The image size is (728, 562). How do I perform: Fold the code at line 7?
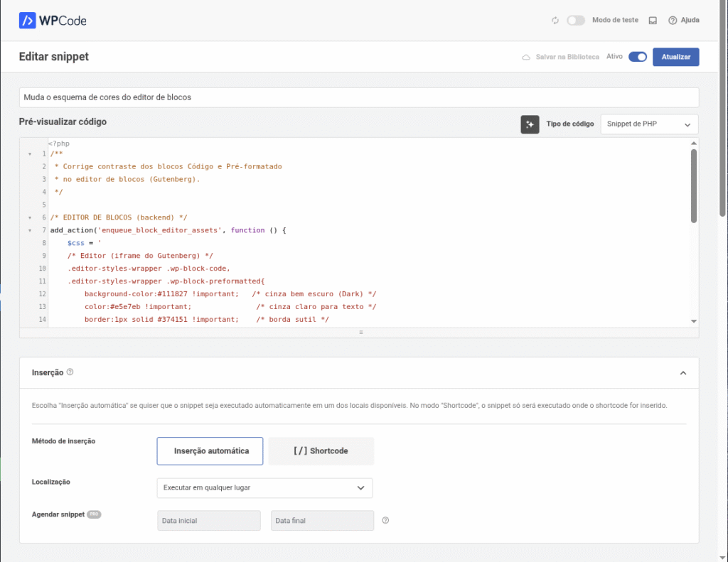29,230
